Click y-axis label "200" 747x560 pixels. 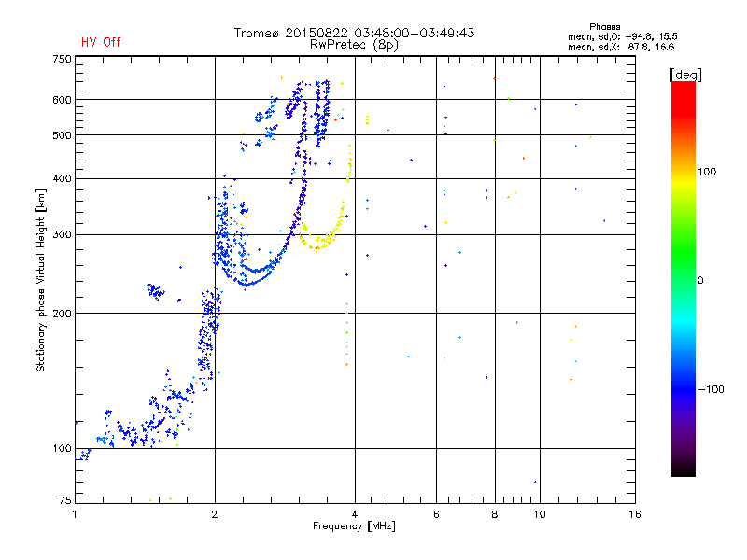point(62,314)
